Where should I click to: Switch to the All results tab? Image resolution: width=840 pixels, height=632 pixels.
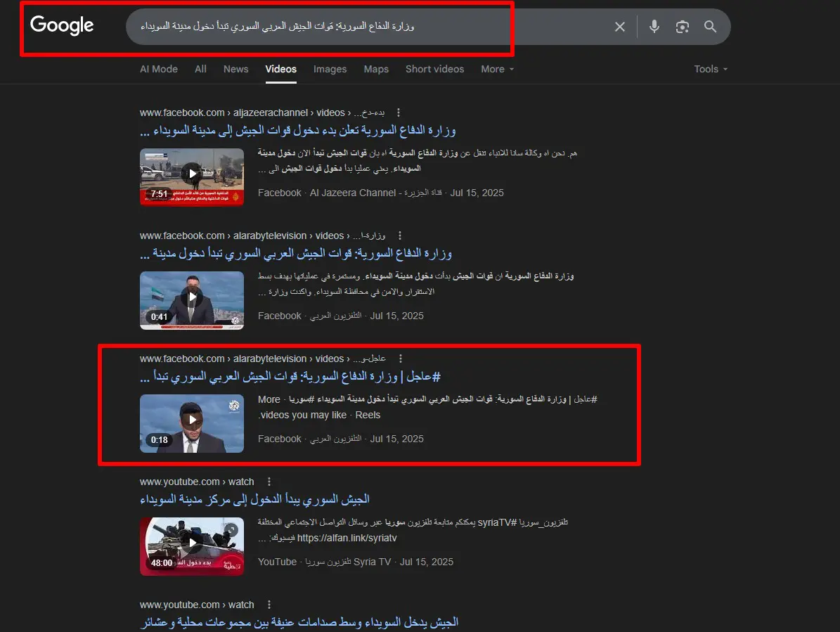[x=200, y=69]
